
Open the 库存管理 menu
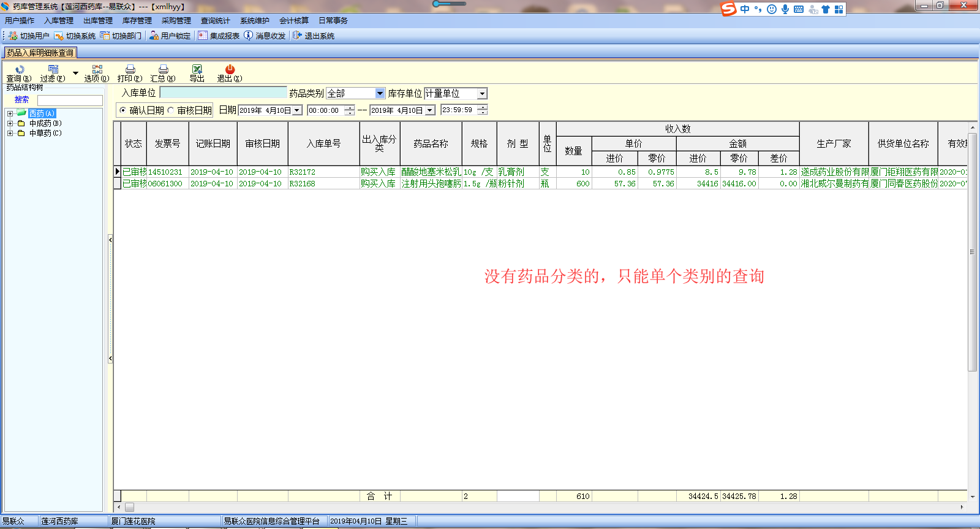(x=137, y=21)
